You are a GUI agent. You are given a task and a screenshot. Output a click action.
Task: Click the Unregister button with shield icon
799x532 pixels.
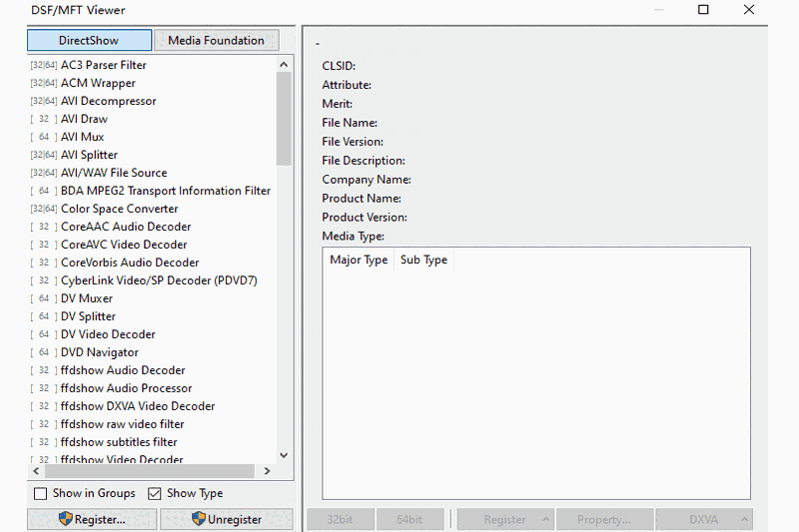[x=227, y=519]
